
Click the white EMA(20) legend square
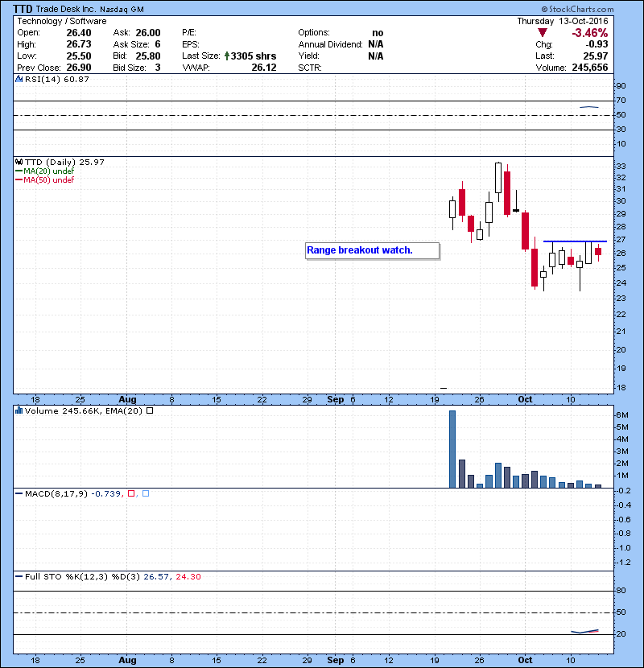pyautogui.click(x=150, y=410)
